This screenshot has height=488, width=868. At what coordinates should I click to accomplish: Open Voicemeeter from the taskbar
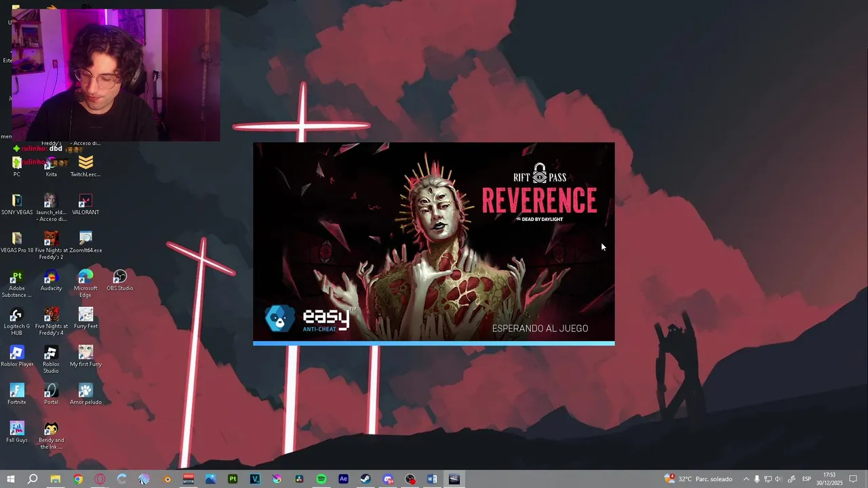click(189, 479)
